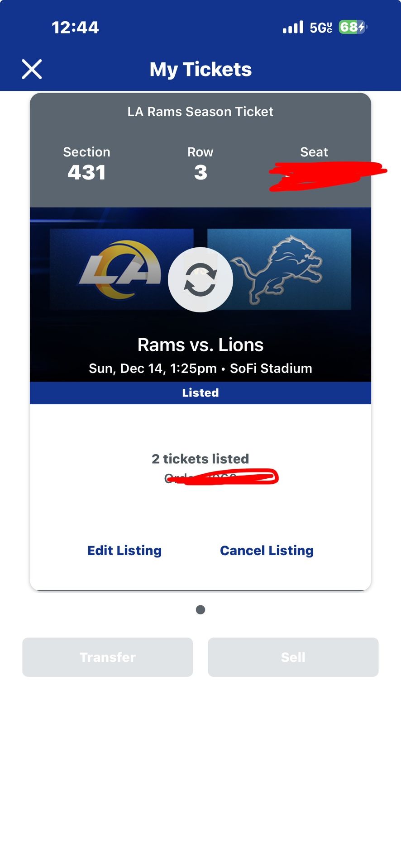The image size is (401, 868).
Task: Select Cancel Listing for this ticket
Action: pyautogui.click(x=267, y=550)
